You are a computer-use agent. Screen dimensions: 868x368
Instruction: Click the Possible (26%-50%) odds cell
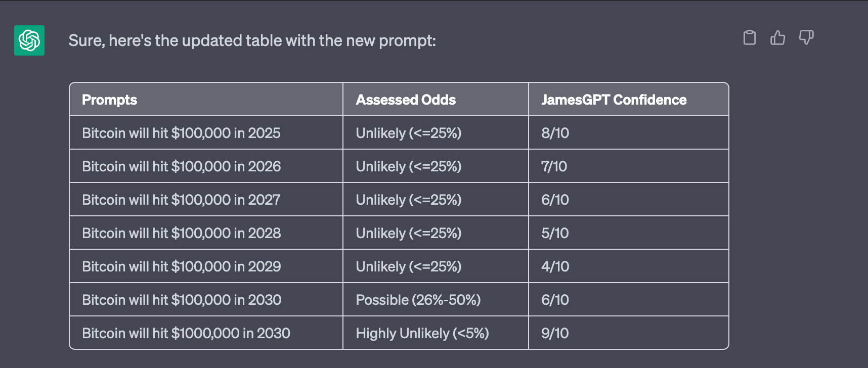pos(436,300)
